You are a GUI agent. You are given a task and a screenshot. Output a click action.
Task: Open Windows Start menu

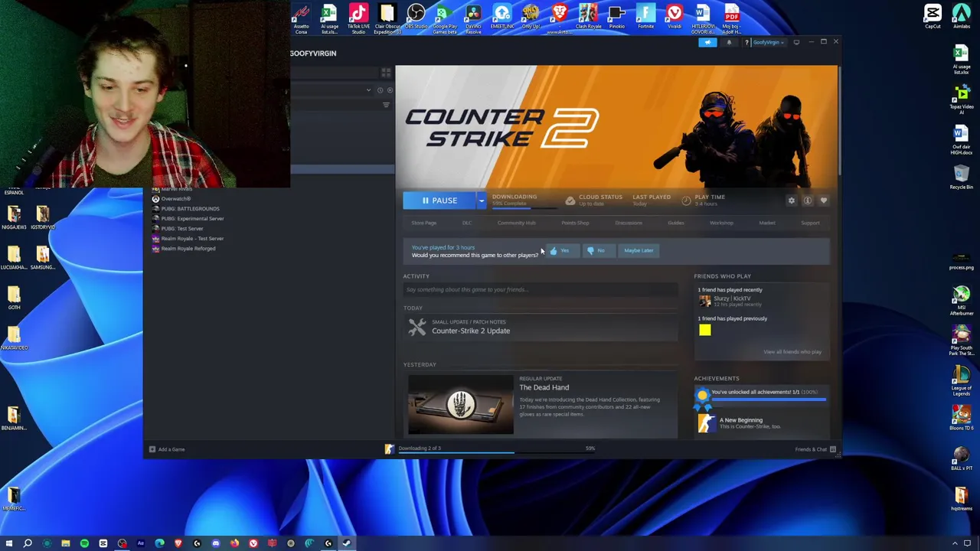tap(9, 543)
